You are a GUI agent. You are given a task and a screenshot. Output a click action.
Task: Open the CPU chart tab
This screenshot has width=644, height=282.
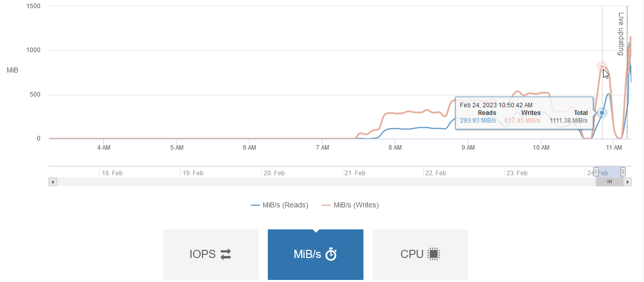(420, 254)
